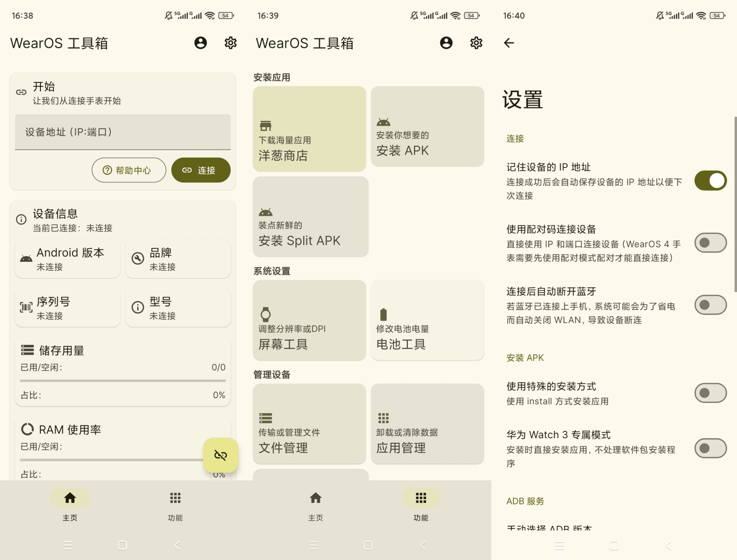Open the 帮助中心

[129, 170]
